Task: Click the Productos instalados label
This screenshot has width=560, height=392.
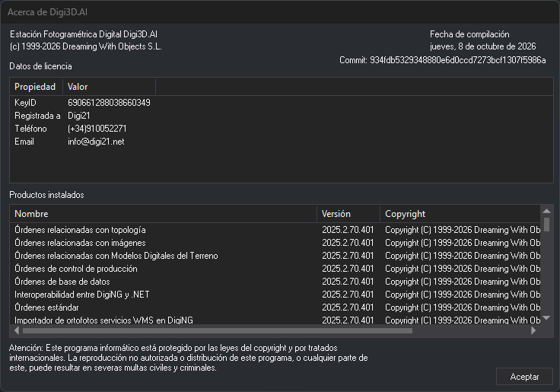Action: pyautogui.click(x=46, y=195)
